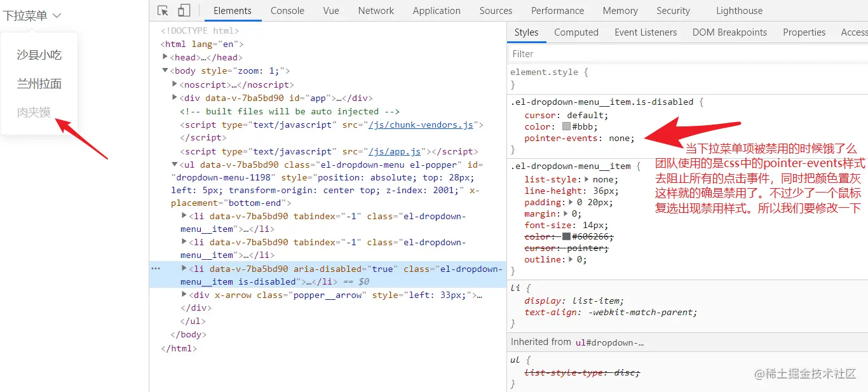Click the text-align: -webkit-match-parent declaration
This screenshot has width=868, height=392.
(x=611, y=312)
